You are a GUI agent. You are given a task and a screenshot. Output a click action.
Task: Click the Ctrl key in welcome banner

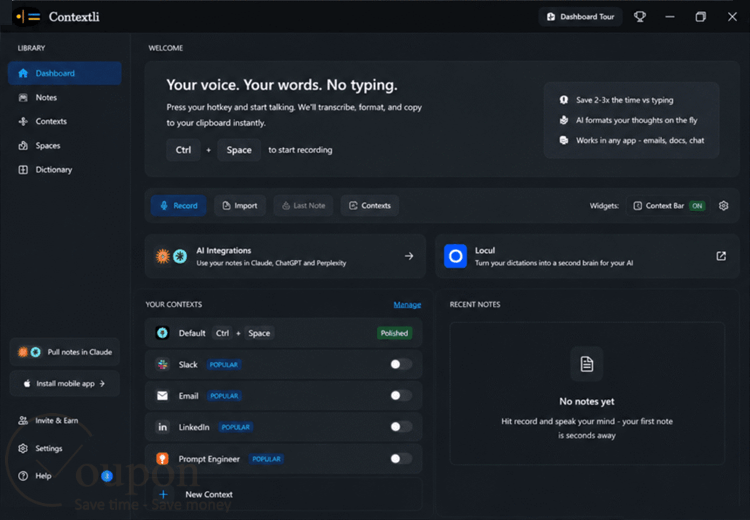[x=183, y=150]
